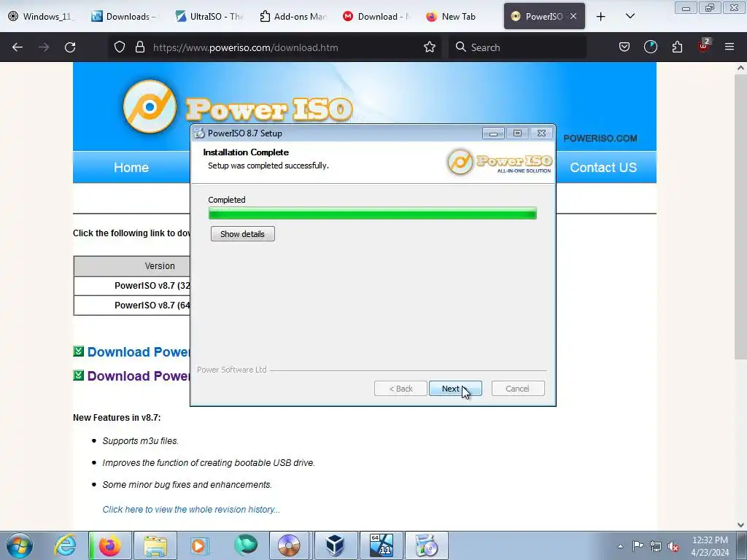Click the scroll up arrow of page

(740, 68)
